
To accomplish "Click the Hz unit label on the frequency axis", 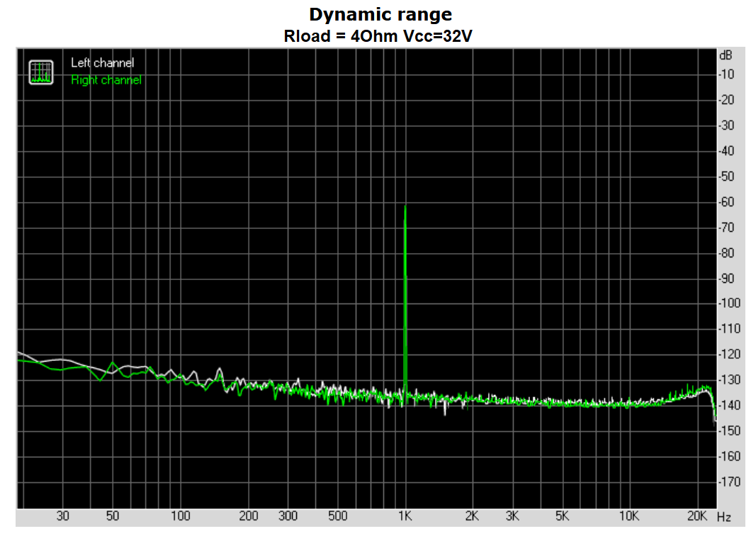I will (x=723, y=516).
